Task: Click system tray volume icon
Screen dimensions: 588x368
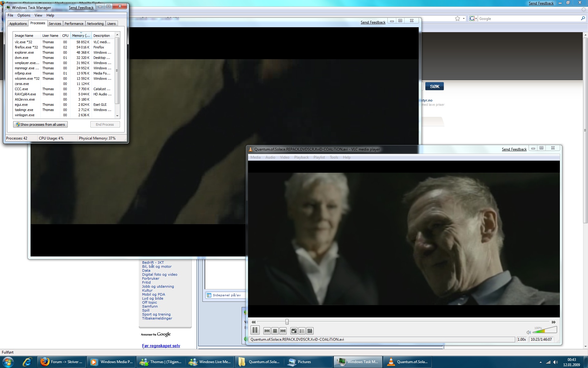Action: (556, 362)
